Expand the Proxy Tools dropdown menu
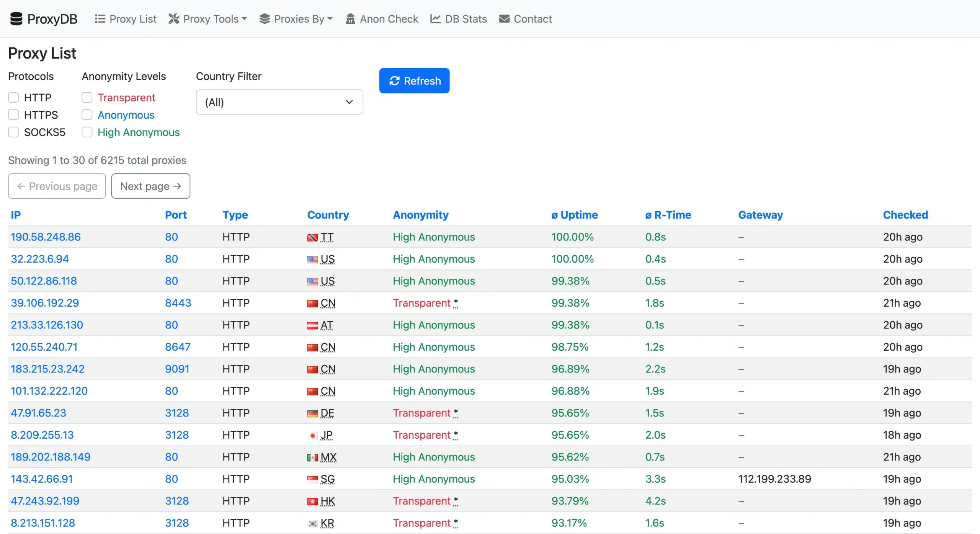The height and width of the screenshot is (534, 980). [208, 19]
